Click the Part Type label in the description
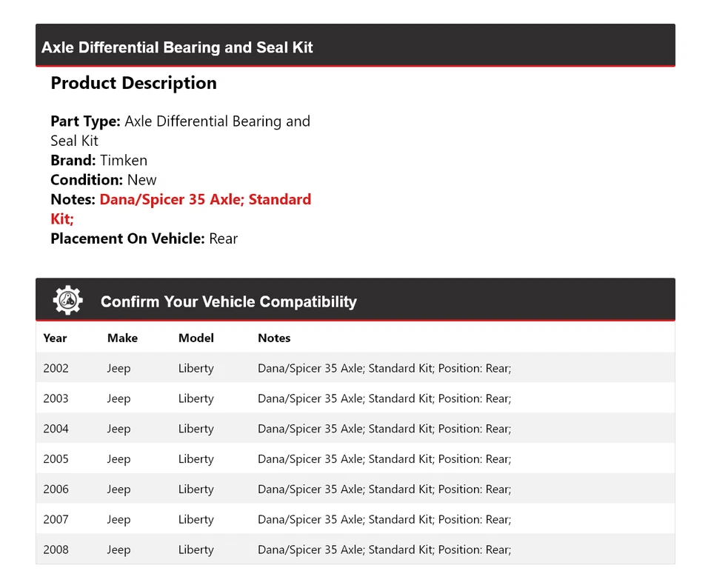 [85, 121]
